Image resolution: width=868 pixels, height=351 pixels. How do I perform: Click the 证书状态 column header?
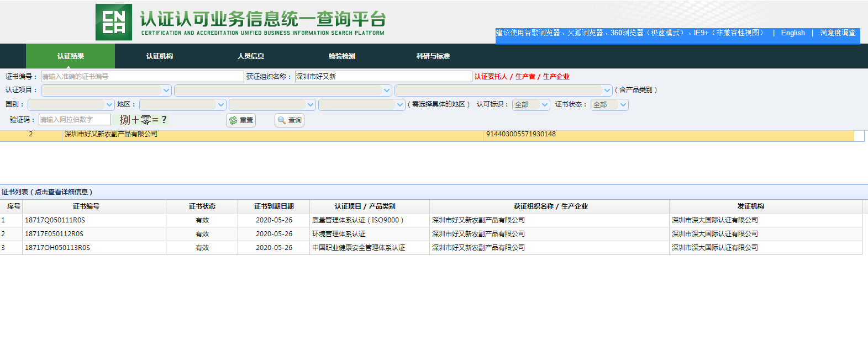(202, 206)
